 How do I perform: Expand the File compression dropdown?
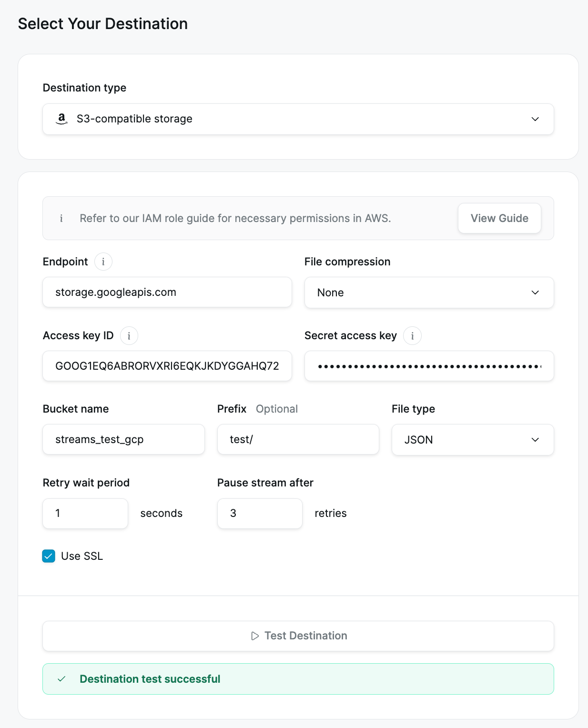point(429,293)
